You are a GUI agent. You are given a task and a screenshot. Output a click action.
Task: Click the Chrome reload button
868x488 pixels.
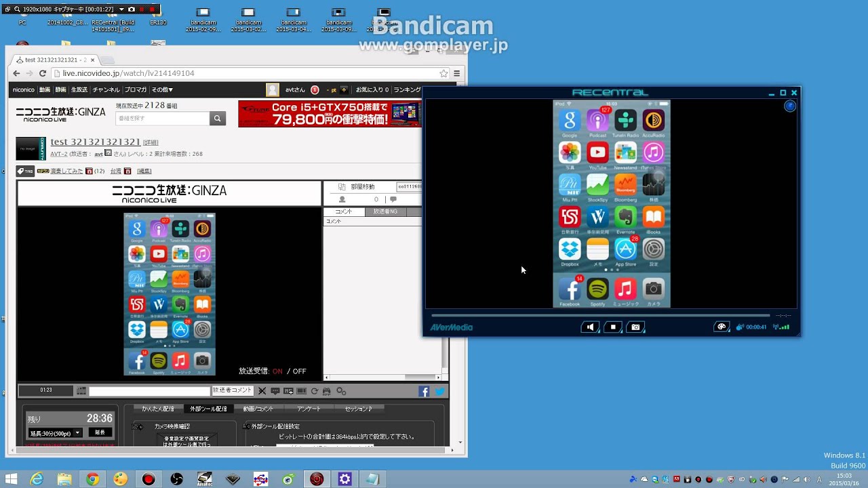click(43, 73)
